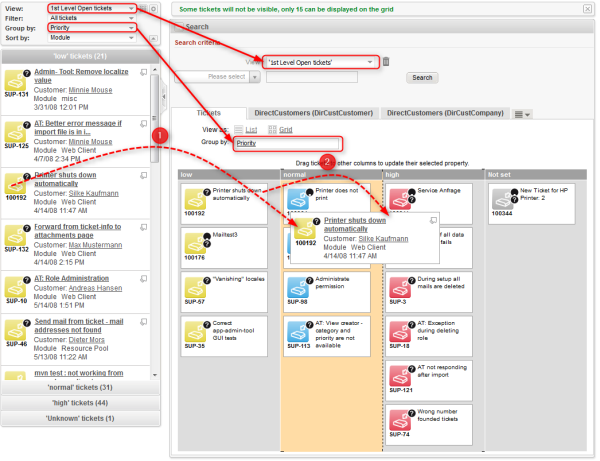
Task: Click the ticket list vertical scrollbar thumb
Action: [155, 119]
